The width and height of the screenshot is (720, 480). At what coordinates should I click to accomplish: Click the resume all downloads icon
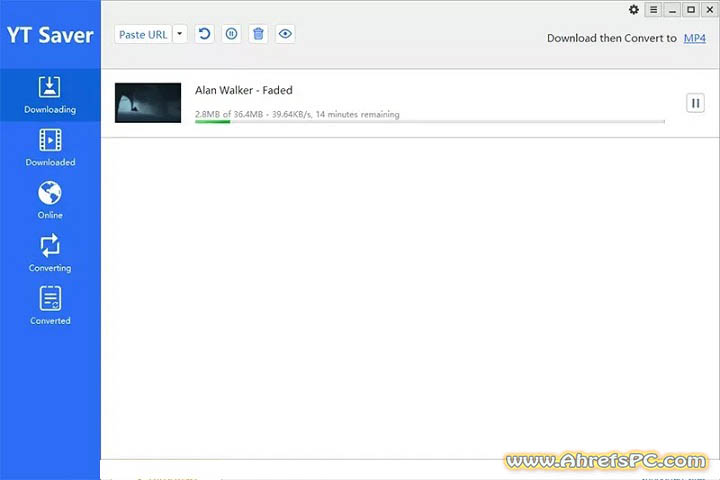click(x=204, y=34)
